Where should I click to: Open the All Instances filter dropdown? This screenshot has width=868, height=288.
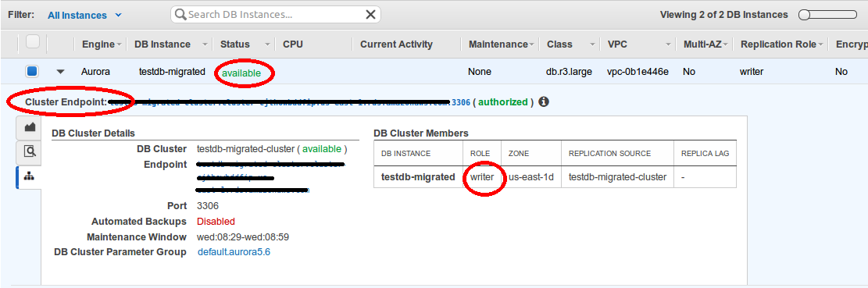84,16
